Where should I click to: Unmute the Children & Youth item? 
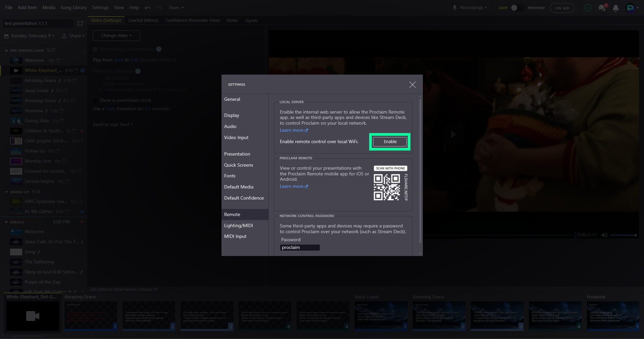pos(83,131)
